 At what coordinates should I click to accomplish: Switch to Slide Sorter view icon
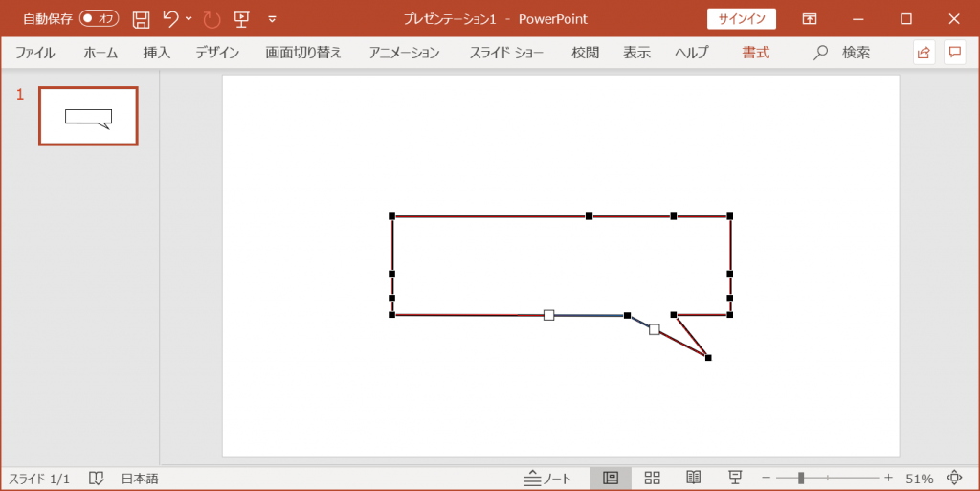652,478
